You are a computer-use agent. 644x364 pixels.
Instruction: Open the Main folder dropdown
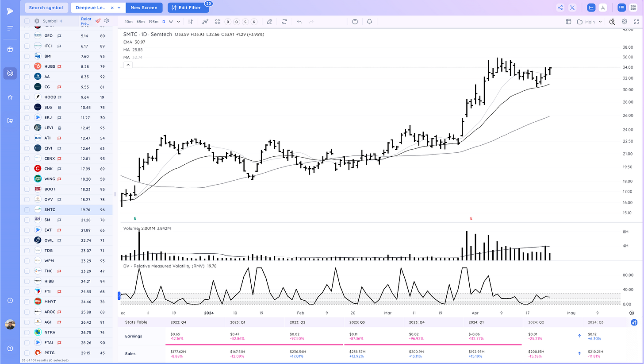pyautogui.click(x=590, y=22)
